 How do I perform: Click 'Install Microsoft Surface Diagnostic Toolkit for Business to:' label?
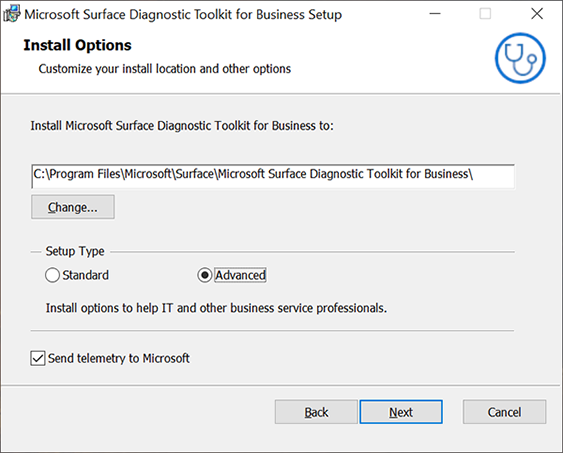(x=182, y=126)
